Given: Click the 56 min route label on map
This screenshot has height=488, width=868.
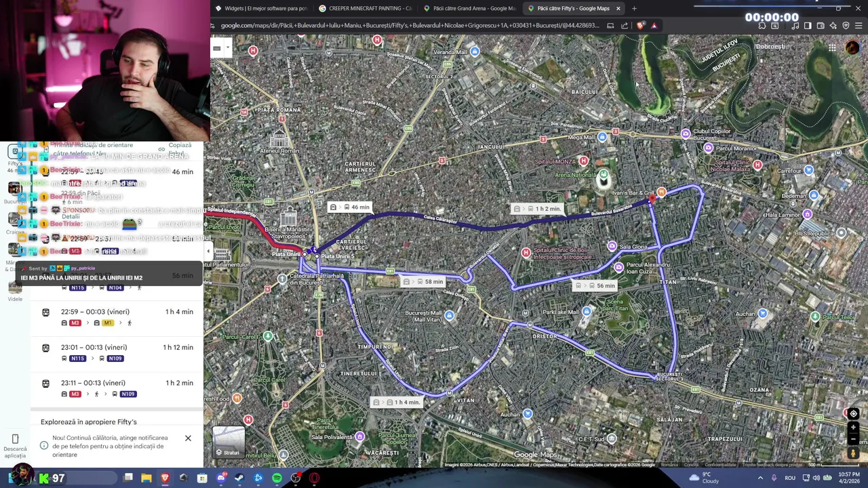Looking at the screenshot, I should [596, 285].
